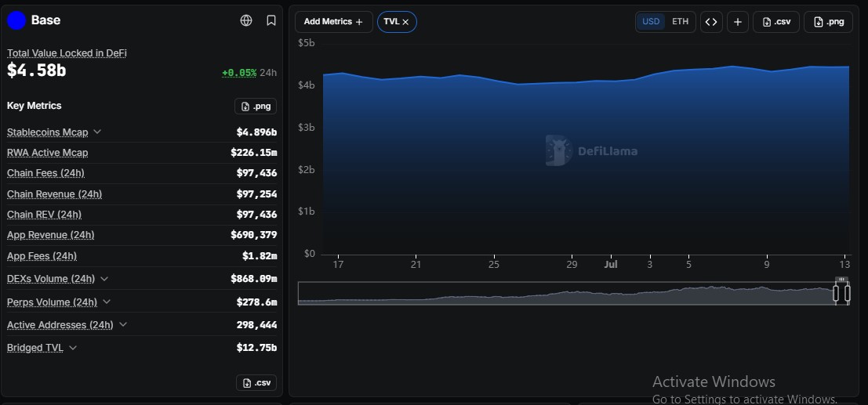Click the $4.58b TVL value
Screen dimensions: 868x405
(37, 71)
